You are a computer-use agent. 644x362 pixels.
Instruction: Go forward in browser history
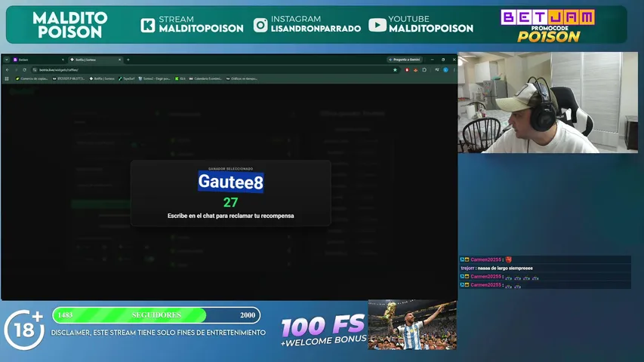point(16,70)
